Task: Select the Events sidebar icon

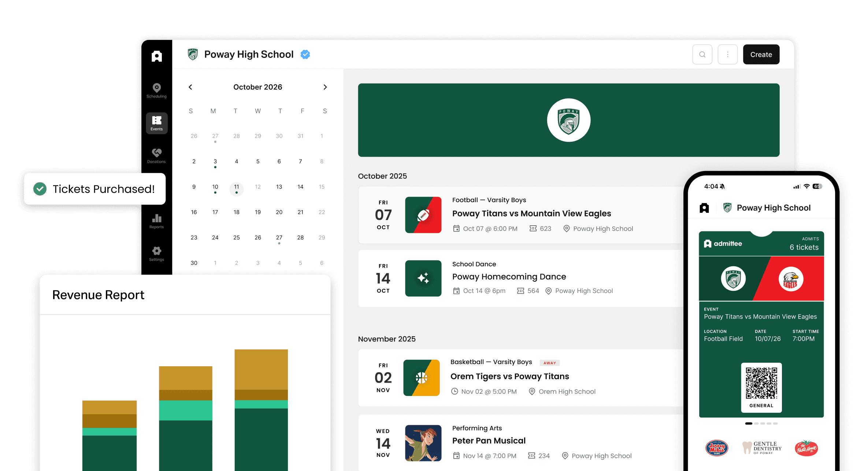Action: point(156,123)
